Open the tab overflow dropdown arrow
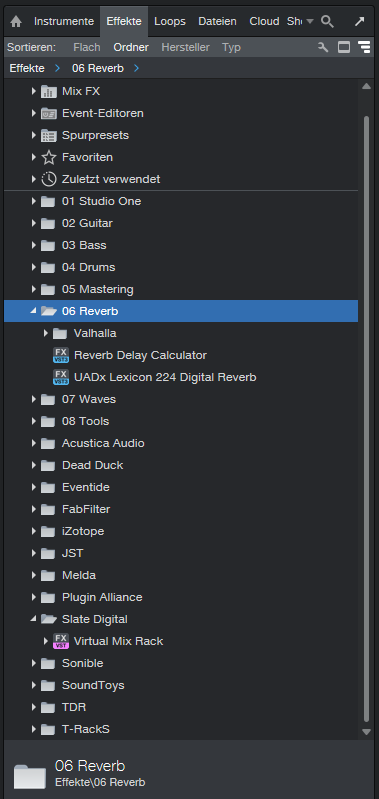379x799 pixels. coord(309,21)
